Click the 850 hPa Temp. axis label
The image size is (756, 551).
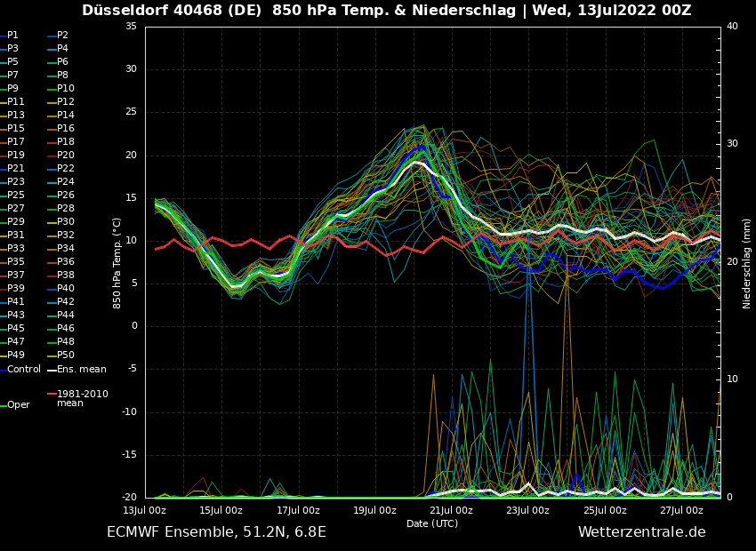117,263
